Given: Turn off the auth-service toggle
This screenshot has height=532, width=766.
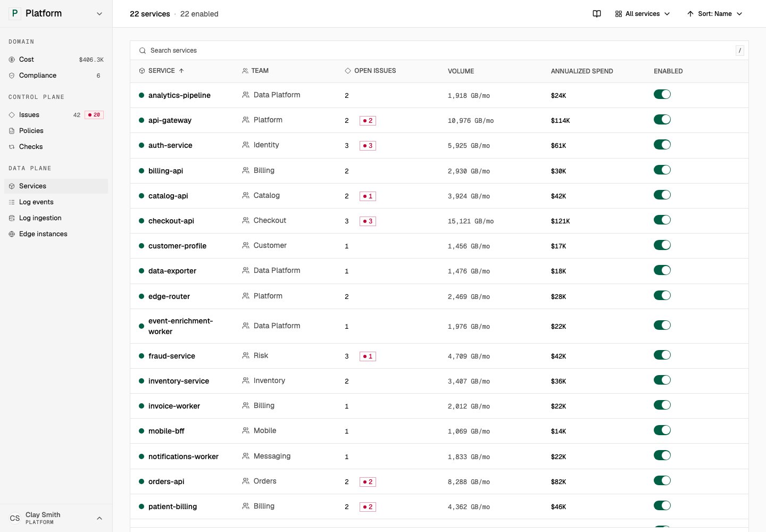Looking at the screenshot, I should [x=662, y=144].
